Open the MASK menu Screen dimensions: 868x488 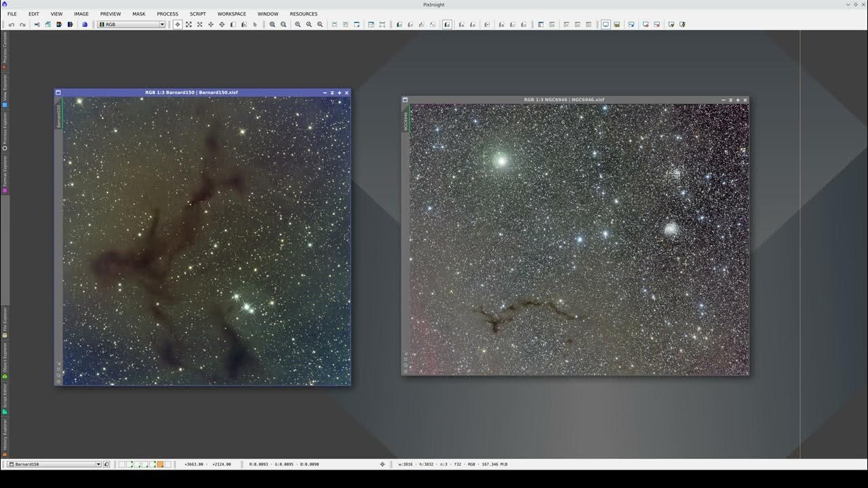[139, 14]
